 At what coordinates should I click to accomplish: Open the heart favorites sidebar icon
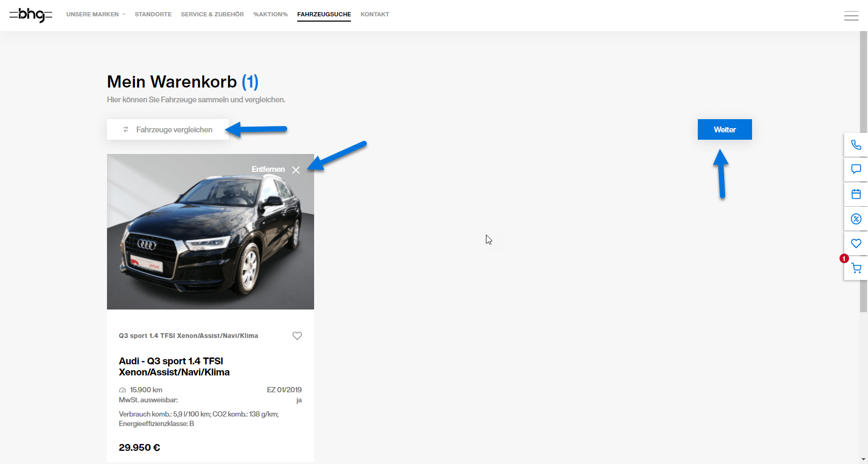tap(856, 244)
